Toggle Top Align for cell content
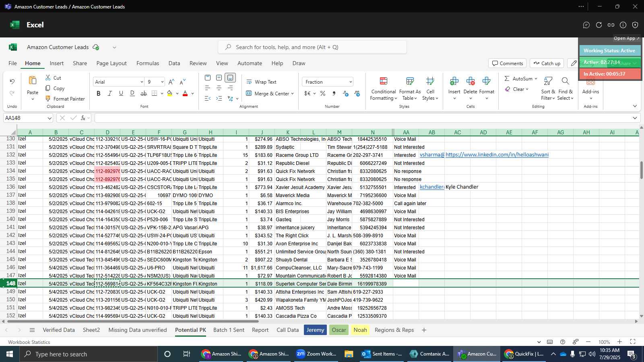Image resolution: width=644 pixels, height=362 pixels. pos(208,78)
